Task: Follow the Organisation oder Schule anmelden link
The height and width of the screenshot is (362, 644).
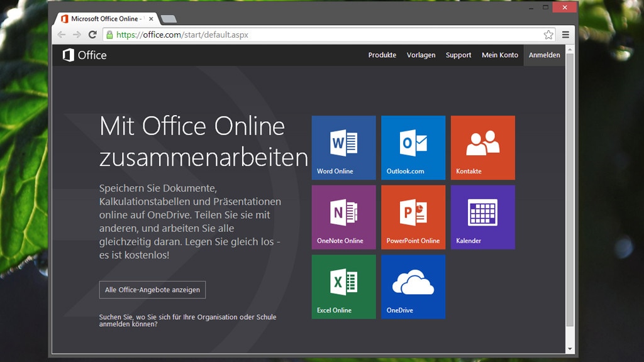Action: coord(187,321)
